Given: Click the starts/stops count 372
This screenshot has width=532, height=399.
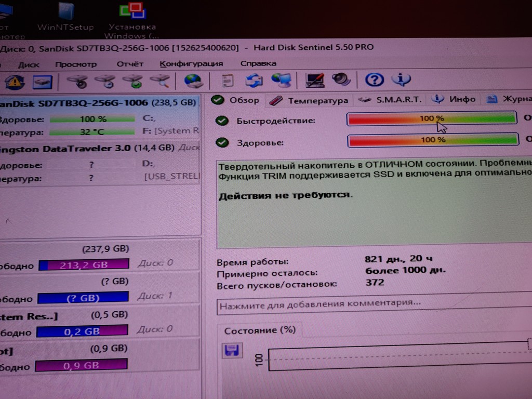Looking at the screenshot, I should tap(375, 282).
